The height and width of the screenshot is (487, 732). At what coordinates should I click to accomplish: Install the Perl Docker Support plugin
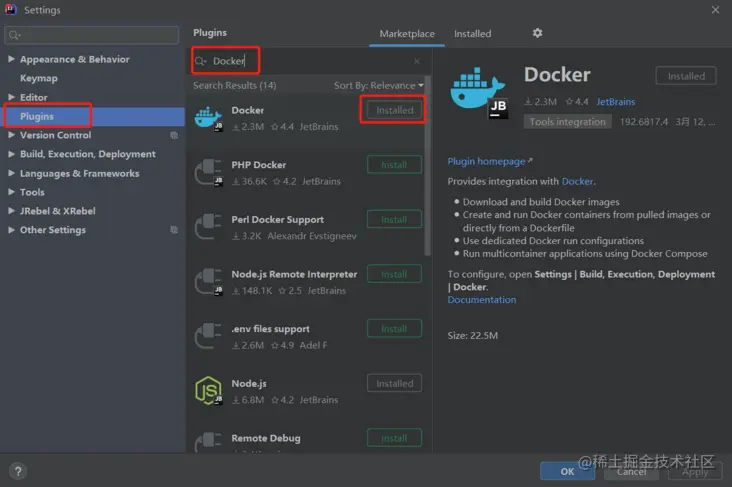click(394, 219)
